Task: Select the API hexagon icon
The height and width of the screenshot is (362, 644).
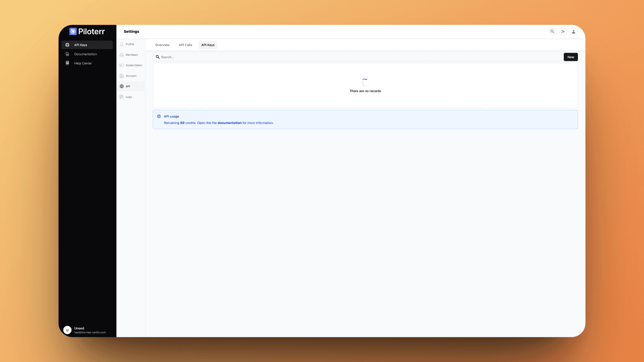Action: 122,86
